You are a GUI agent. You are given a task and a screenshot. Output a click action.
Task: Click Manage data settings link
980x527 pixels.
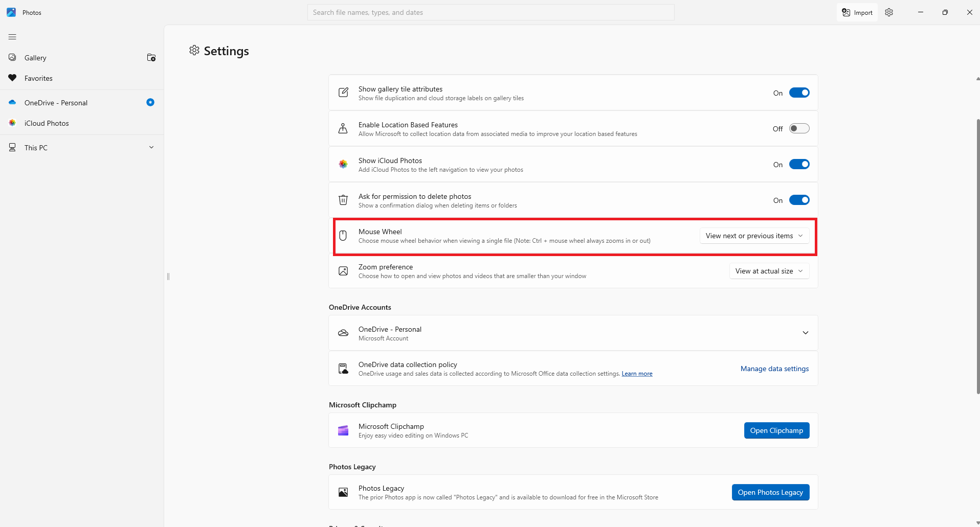point(775,369)
